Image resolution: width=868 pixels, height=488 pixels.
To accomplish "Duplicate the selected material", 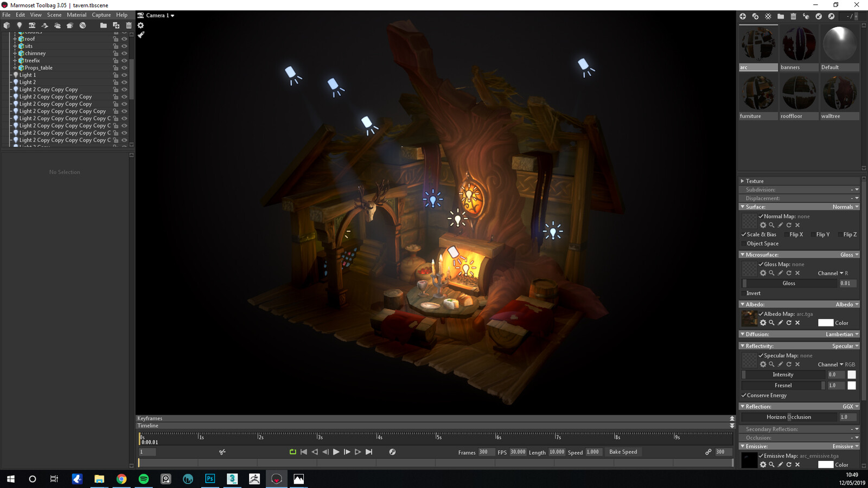I will point(755,16).
